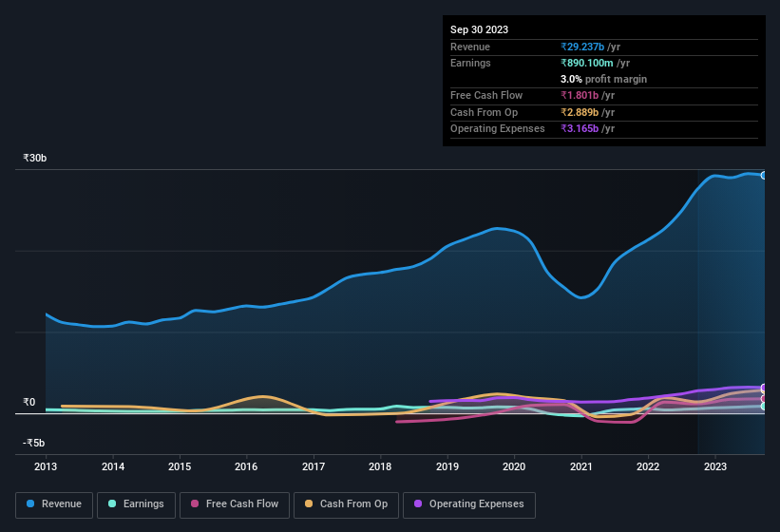This screenshot has width=780, height=532.
Task: Click the 2017 x-axis label
Action: point(314,466)
